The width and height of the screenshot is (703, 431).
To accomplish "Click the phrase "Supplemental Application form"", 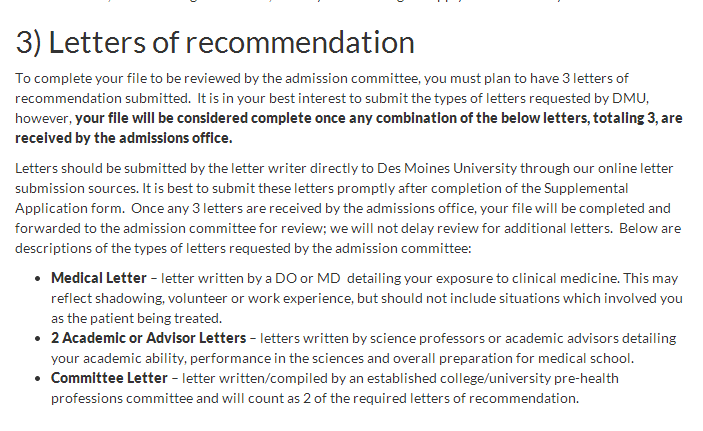I will (x=321, y=198).
